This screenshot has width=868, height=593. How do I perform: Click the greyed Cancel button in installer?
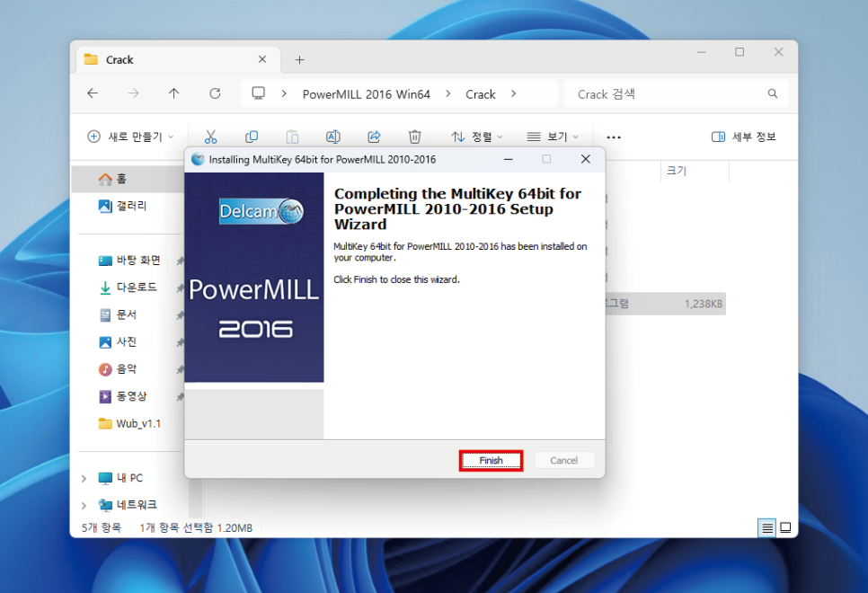pos(564,460)
